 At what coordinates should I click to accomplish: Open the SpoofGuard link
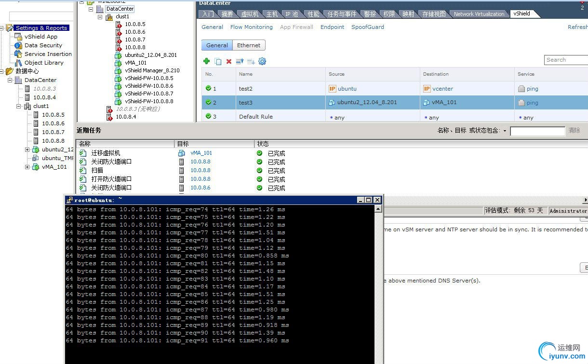coord(368,27)
